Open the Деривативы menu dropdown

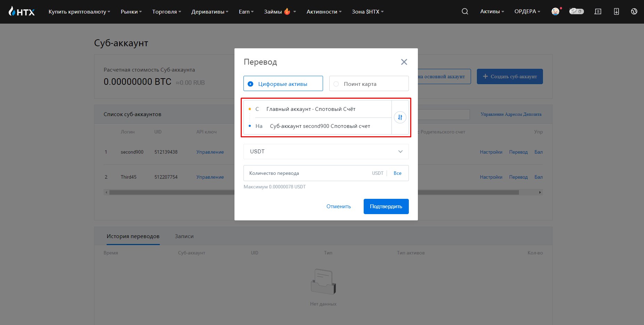click(x=210, y=11)
